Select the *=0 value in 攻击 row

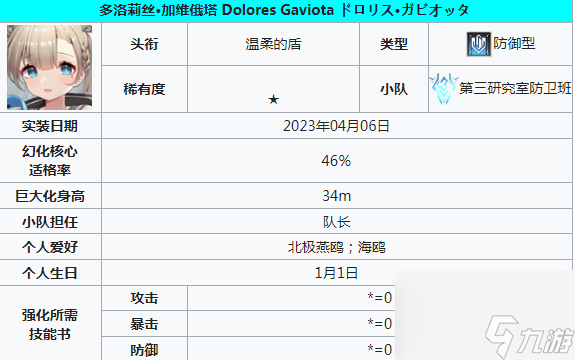pyautogui.click(x=380, y=298)
